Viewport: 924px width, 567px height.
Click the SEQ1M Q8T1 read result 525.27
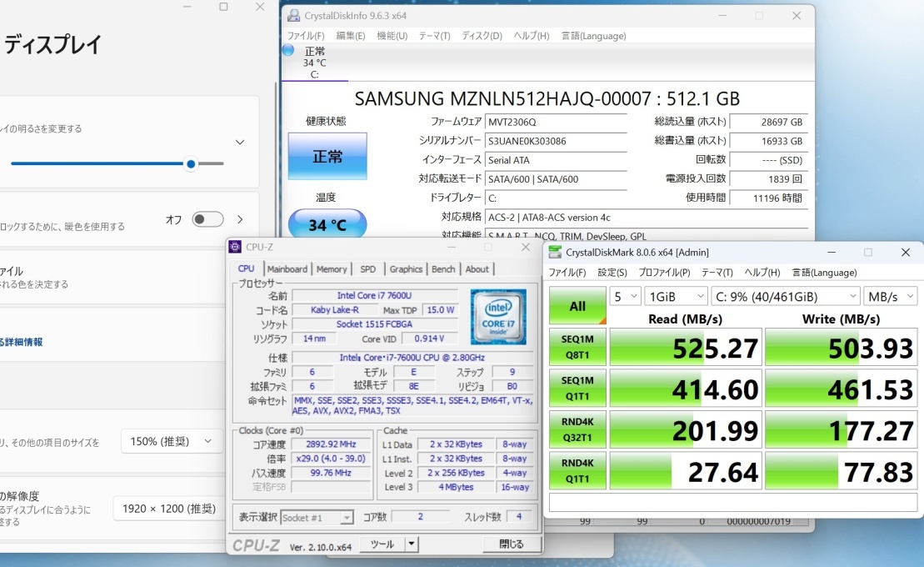click(x=686, y=348)
